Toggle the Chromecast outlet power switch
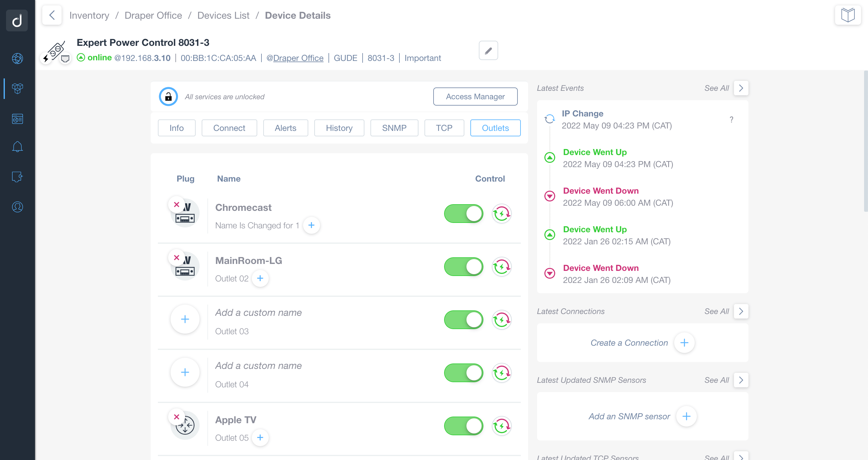 coord(464,213)
